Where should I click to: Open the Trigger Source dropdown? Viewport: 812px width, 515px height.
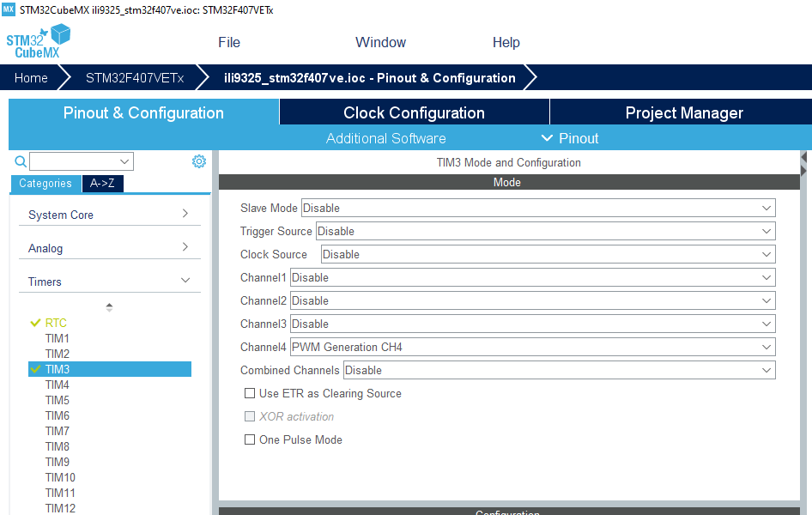[x=545, y=232]
